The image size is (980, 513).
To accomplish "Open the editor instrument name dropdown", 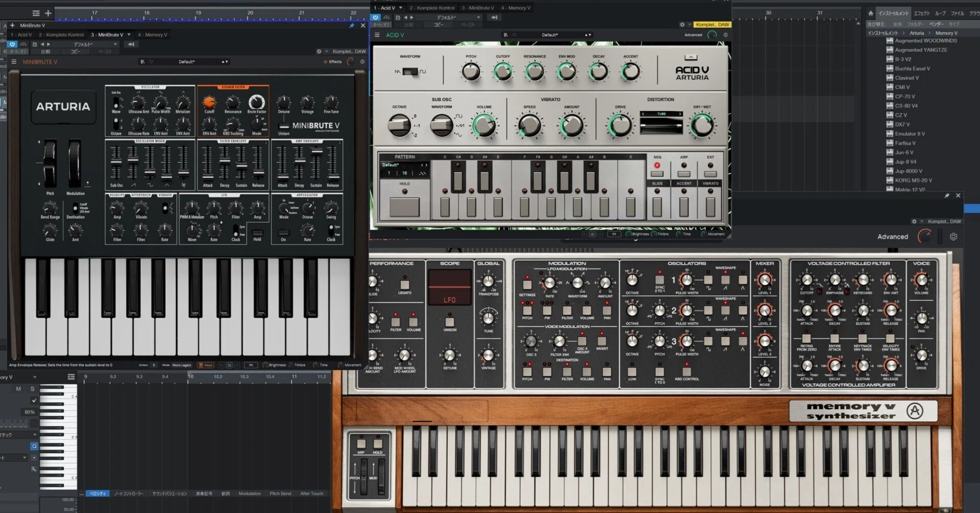I will tap(34, 377).
